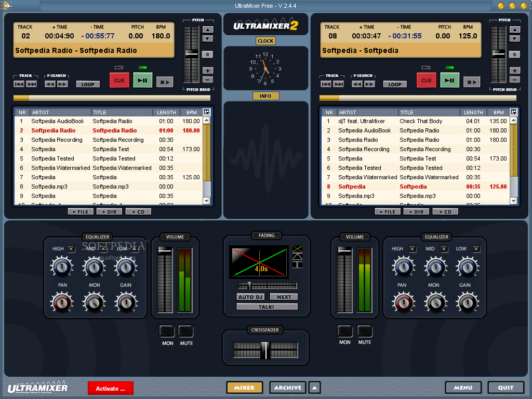Select the linear crossfade curve icon

(x=297, y=249)
